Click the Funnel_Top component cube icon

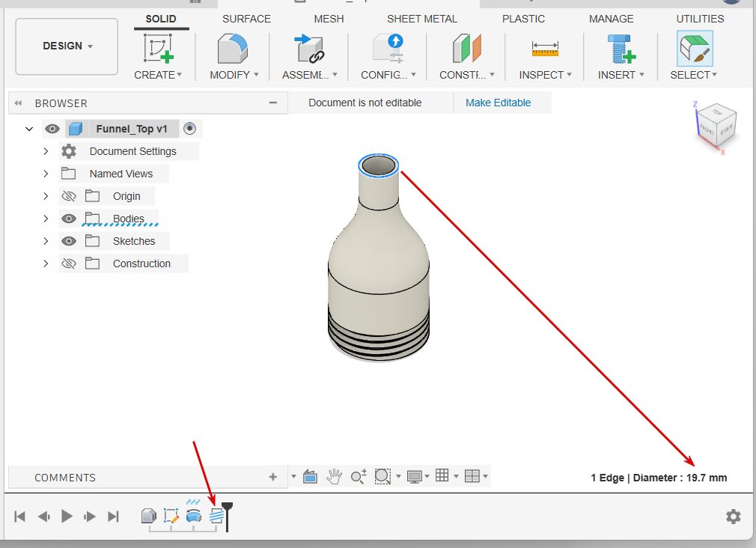point(76,129)
